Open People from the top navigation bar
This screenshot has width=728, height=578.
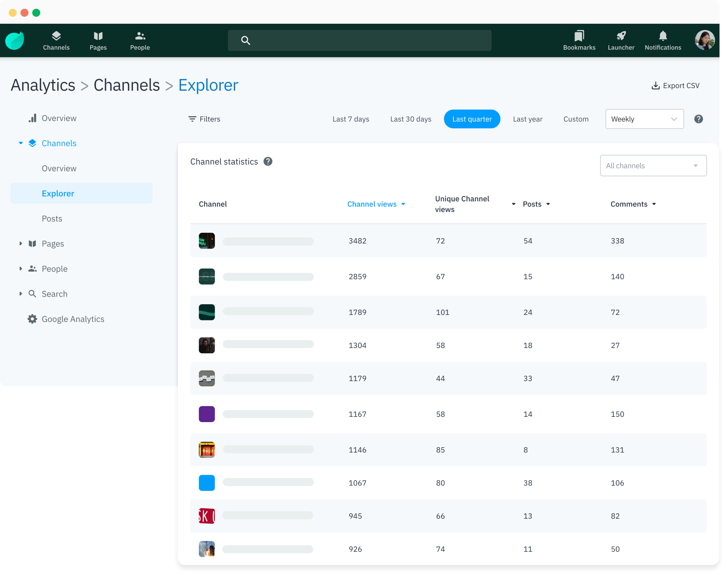(140, 40)
